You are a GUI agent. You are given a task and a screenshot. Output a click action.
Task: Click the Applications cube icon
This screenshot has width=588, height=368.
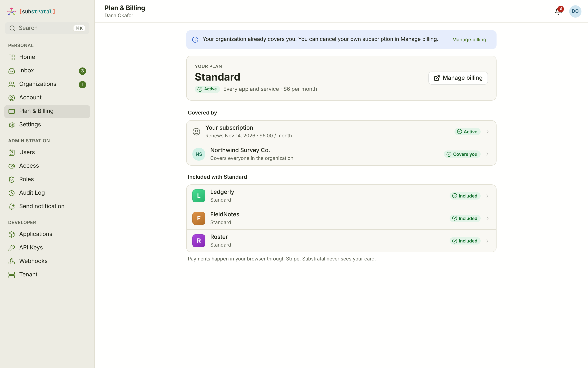pos(12,234)
